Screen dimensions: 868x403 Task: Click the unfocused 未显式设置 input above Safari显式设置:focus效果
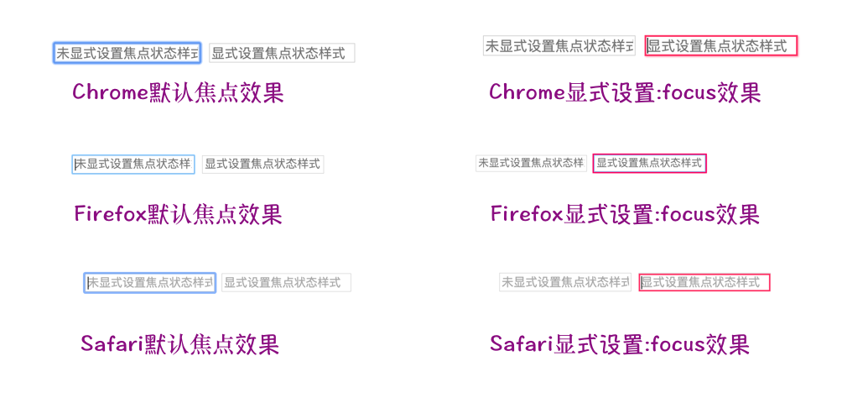(565, 282)
